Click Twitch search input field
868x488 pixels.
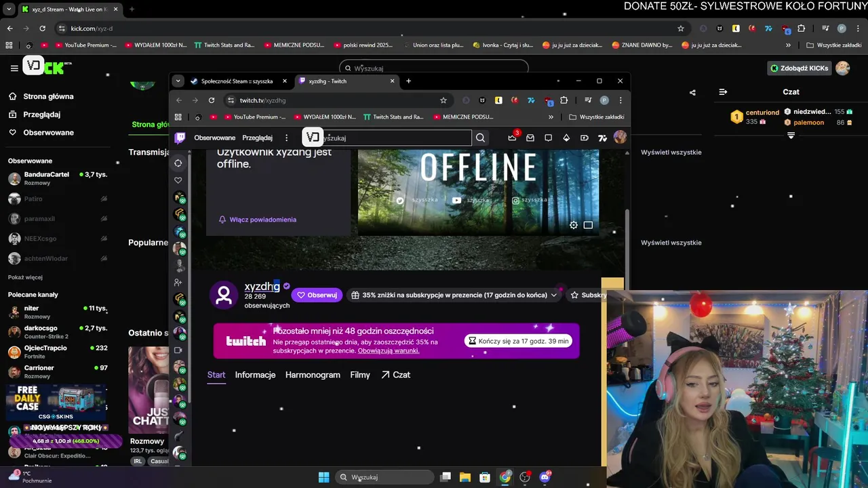397,138
